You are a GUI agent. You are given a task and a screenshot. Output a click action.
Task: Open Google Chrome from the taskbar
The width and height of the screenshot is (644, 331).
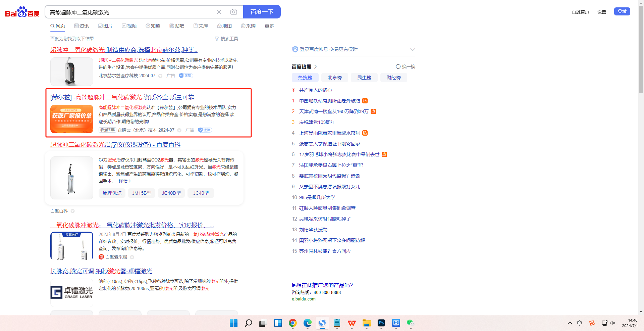(x=292, y=323)
